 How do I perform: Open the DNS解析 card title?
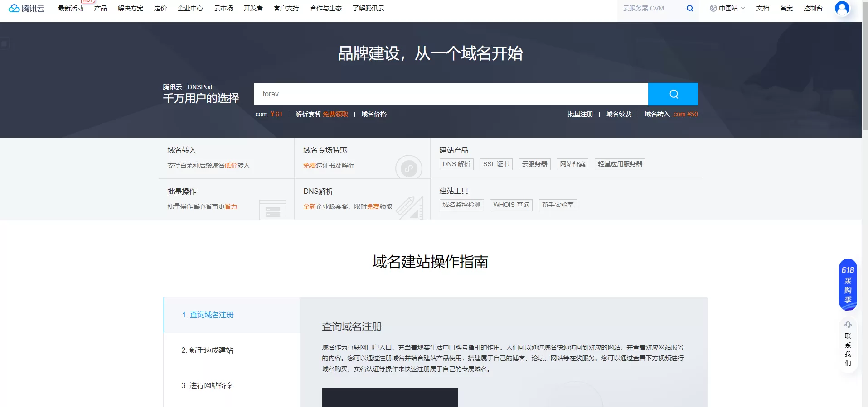coord(318,191)
